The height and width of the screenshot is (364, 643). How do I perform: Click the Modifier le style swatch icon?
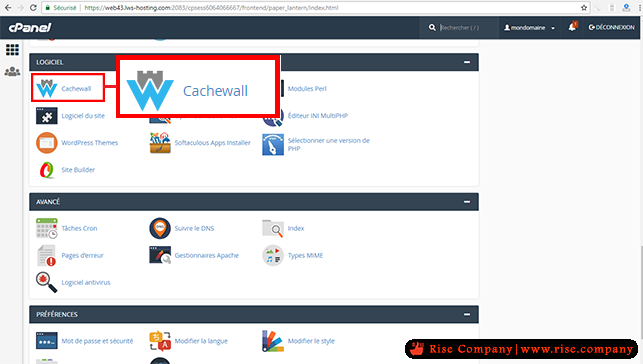click(x=273, y=341)
